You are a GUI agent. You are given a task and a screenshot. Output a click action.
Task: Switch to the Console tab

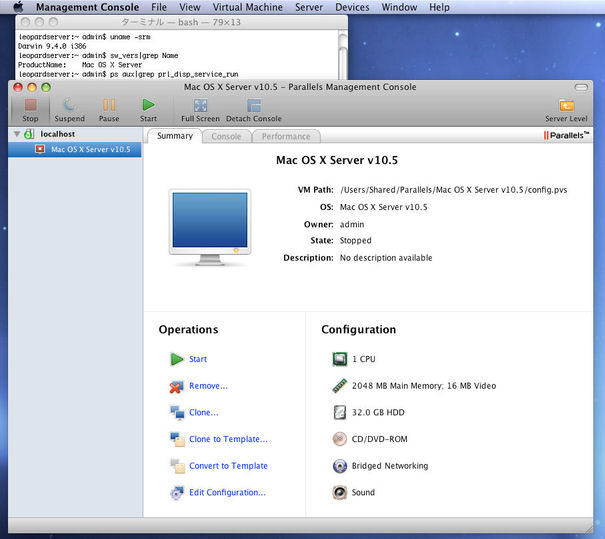pos(226,136)
